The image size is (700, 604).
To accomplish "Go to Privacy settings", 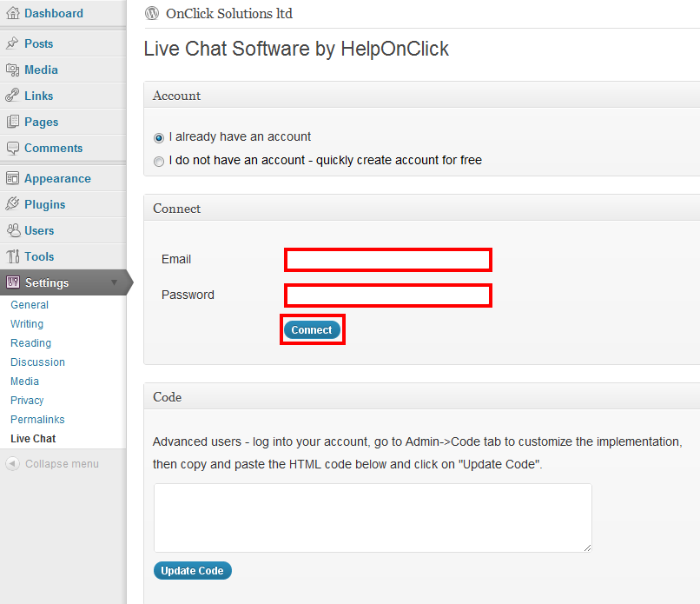I will pyautogui.click(x=27, y=401).
